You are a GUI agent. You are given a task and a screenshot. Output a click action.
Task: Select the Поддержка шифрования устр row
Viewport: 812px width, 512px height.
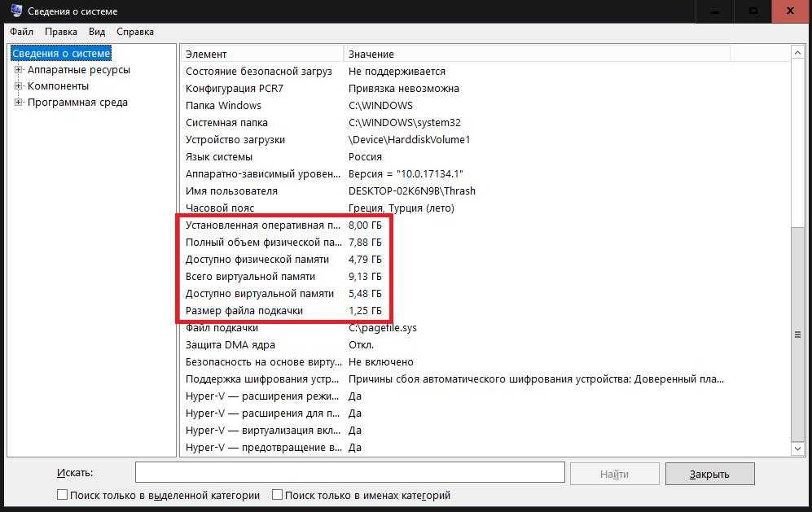[x=485, y=379]
